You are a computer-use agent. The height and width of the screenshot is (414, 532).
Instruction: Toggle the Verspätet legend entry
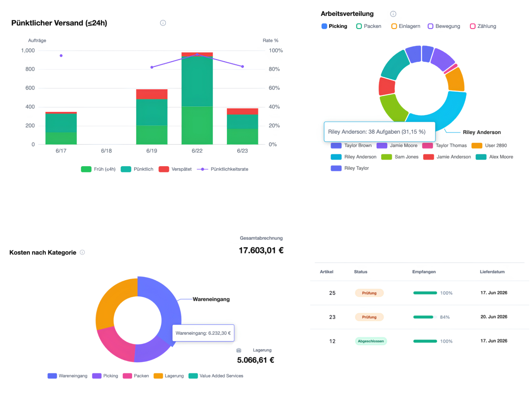[175, 169]
